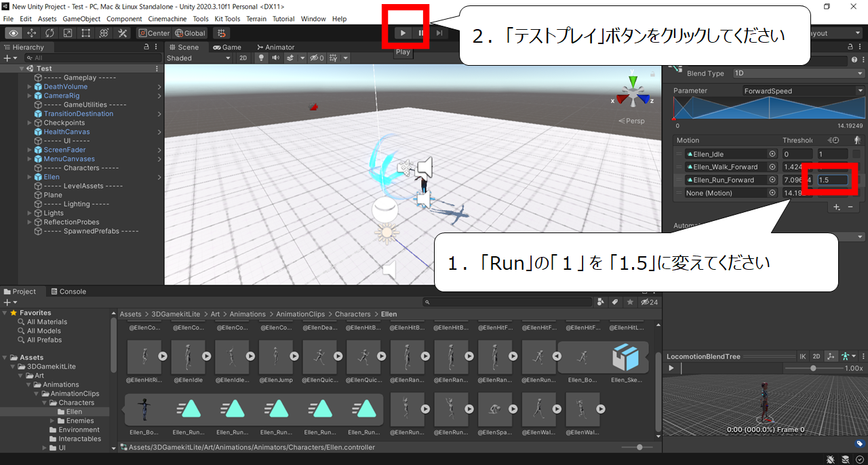Click the grid snapping toolbar icon

pos(222,33)
